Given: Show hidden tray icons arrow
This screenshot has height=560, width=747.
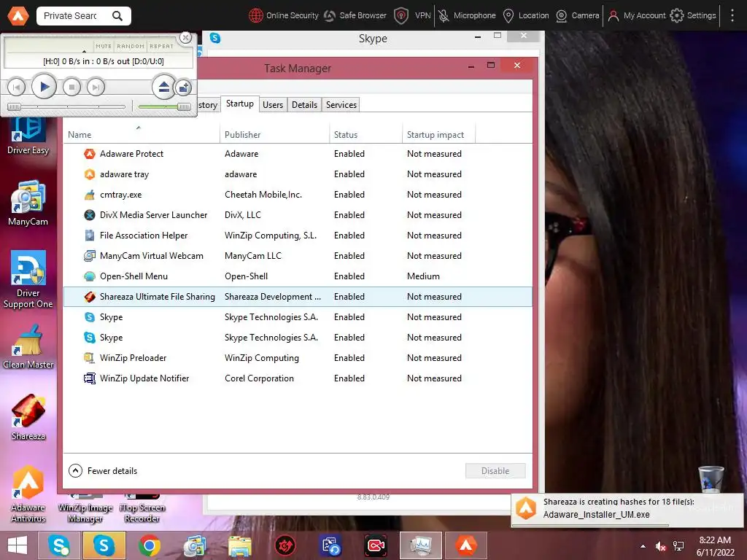Looking at the screenshot, I should click(x=643, y=546).
